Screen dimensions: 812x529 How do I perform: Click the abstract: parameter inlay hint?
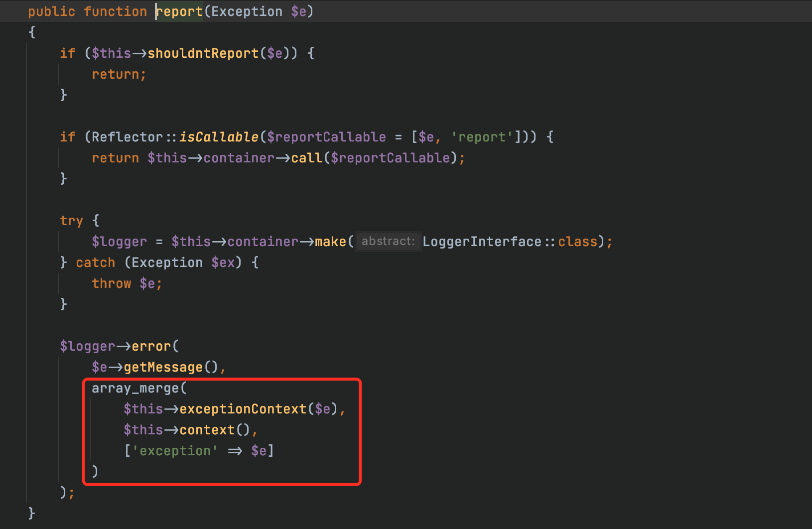388,242
